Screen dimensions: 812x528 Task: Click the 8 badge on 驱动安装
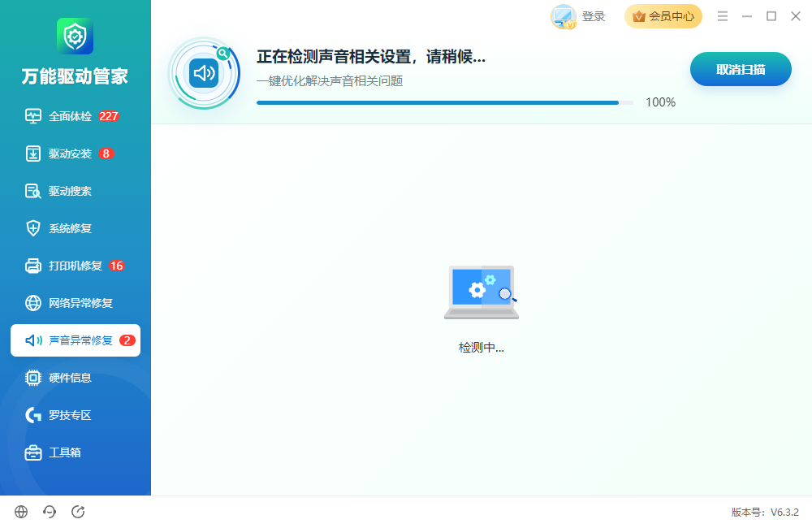pyautogui.click(x=106, y=154)
